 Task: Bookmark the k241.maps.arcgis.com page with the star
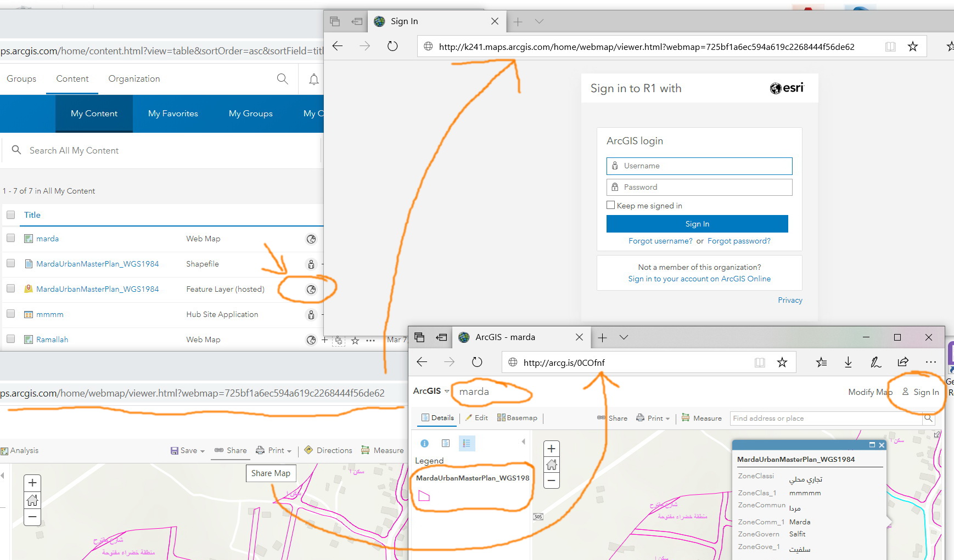[913, 47]
